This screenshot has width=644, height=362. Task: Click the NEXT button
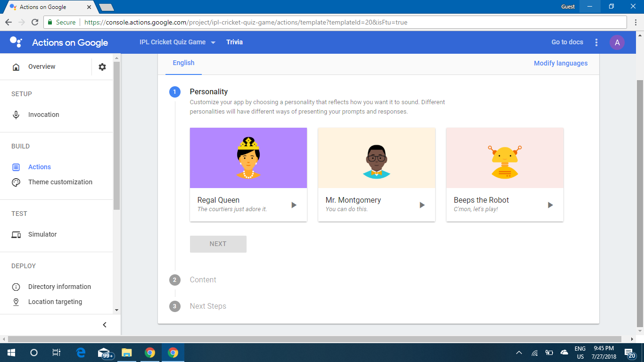click(218, 244)
